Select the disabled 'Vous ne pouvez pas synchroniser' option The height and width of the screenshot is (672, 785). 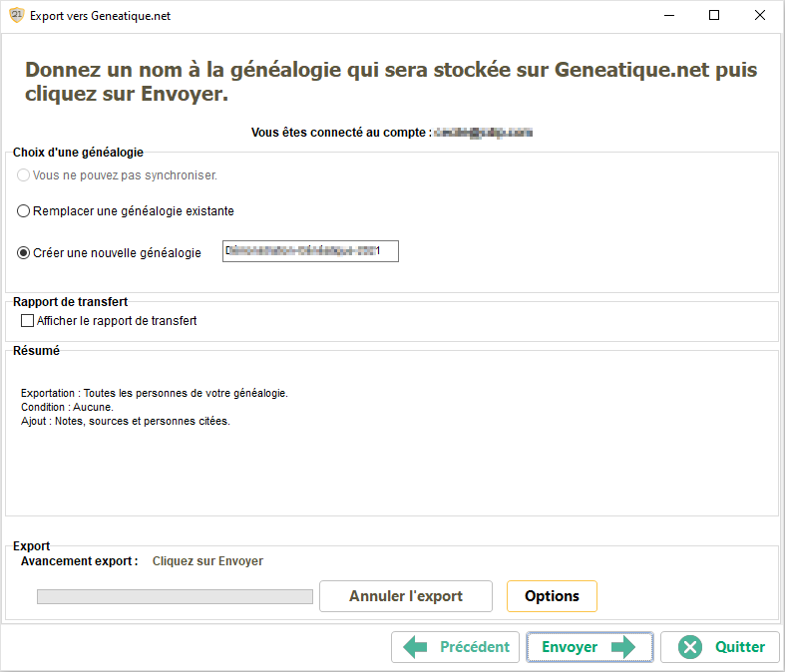click(23, 175)
